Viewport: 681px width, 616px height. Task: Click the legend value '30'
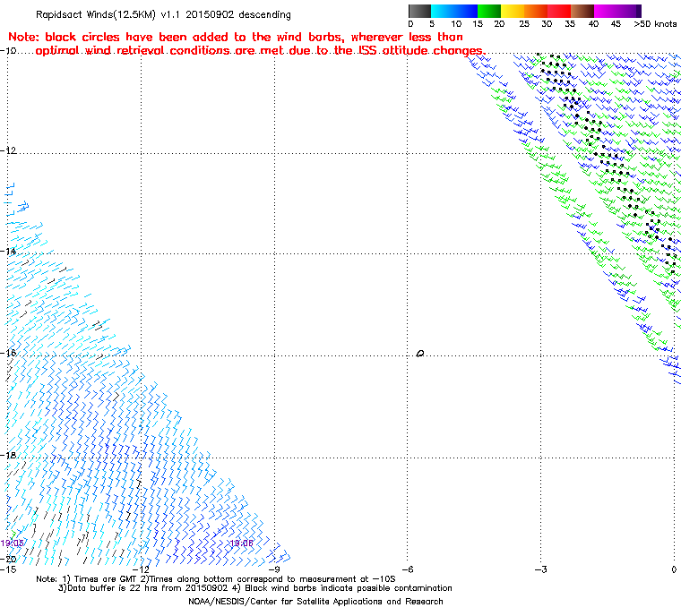547,24
